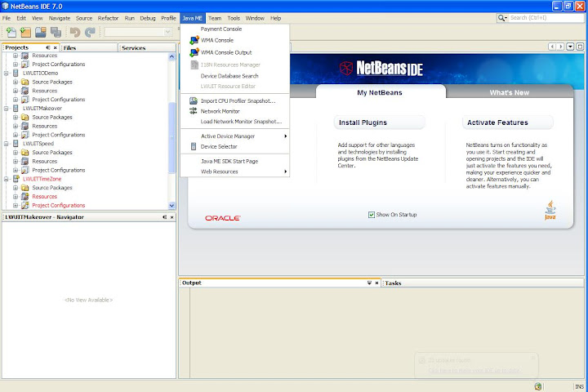Minimize the Output panel
This screenshot has height=392, width=588.
click(x=369, y=283)
